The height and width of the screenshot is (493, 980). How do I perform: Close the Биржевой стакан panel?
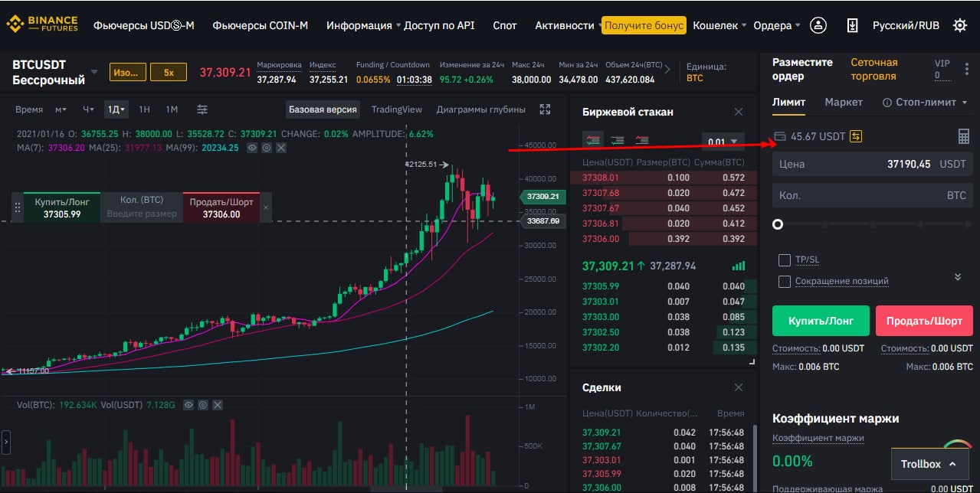tap(739, 112)
